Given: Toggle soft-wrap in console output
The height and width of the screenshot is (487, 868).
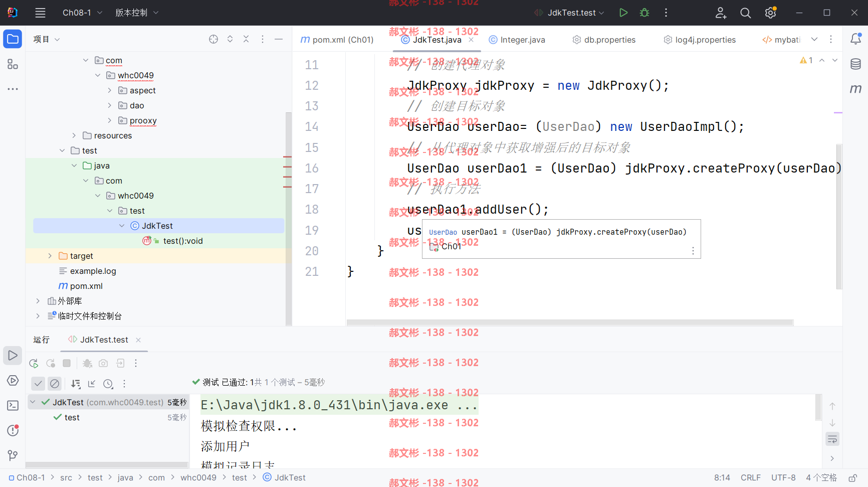Looking at the screenshot, I should 832,440.
